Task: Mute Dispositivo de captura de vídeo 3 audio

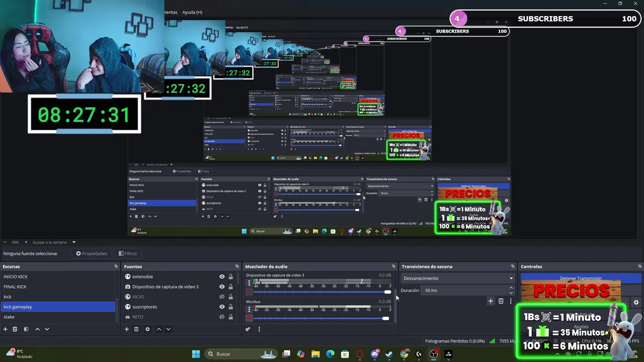Action: point(249,292)
